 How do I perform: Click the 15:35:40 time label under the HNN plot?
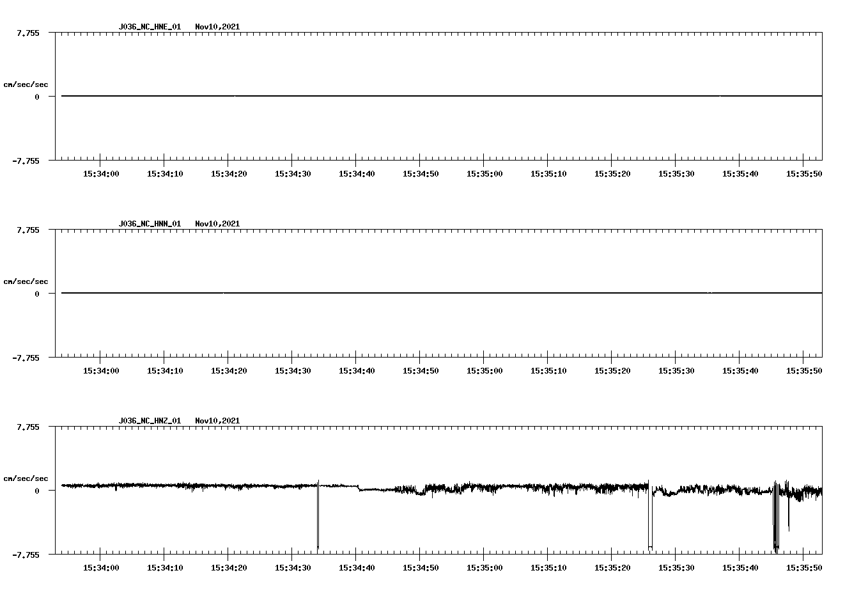click(x=740, y=370)
